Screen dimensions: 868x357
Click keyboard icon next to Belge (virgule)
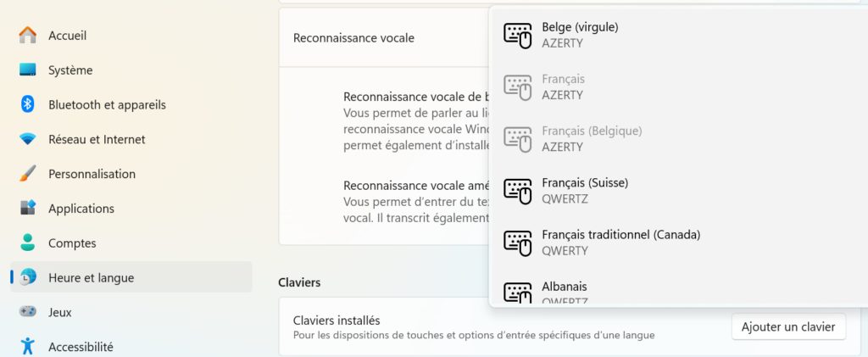click(x=518, y=35)
